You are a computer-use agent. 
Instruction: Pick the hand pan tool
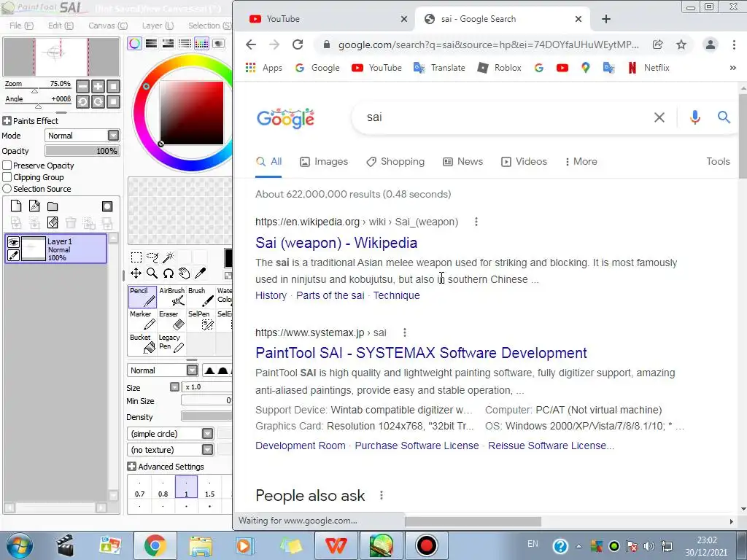coord(184,273)
